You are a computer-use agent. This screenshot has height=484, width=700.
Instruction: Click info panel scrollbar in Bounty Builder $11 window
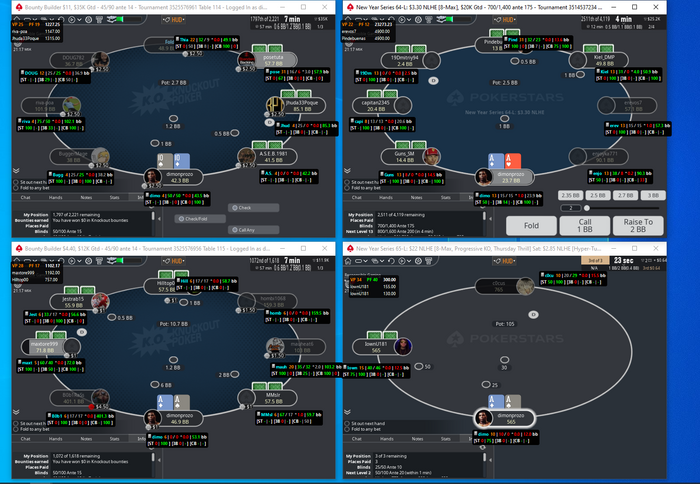tap(153, 217)
